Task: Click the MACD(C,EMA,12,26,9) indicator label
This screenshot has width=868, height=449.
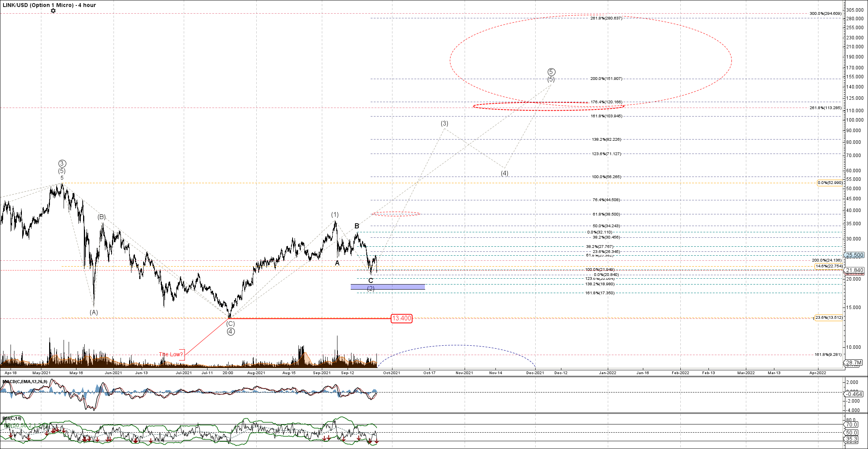Action: (x=25, y=382)
